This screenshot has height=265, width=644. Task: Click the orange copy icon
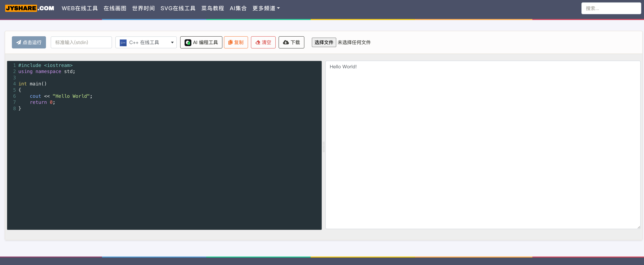(x=230, y=42)
